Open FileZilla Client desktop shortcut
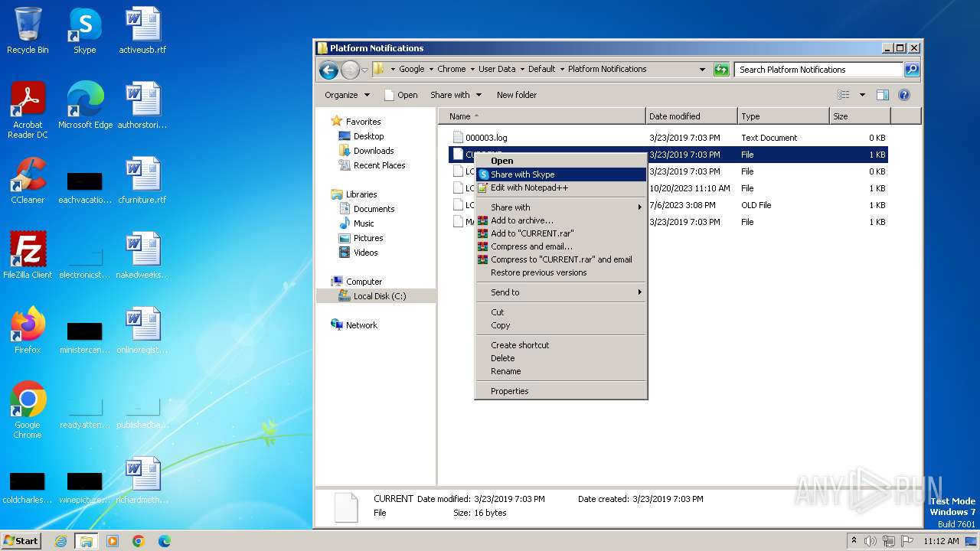This screenshot has width=980, height=551. [28, 256]
